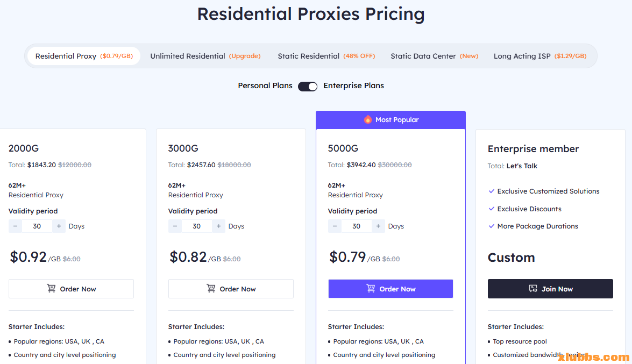Click validity days field in 2000G plan
The width and height of the screenshot is (632, 364).
(x=37, y=226)
